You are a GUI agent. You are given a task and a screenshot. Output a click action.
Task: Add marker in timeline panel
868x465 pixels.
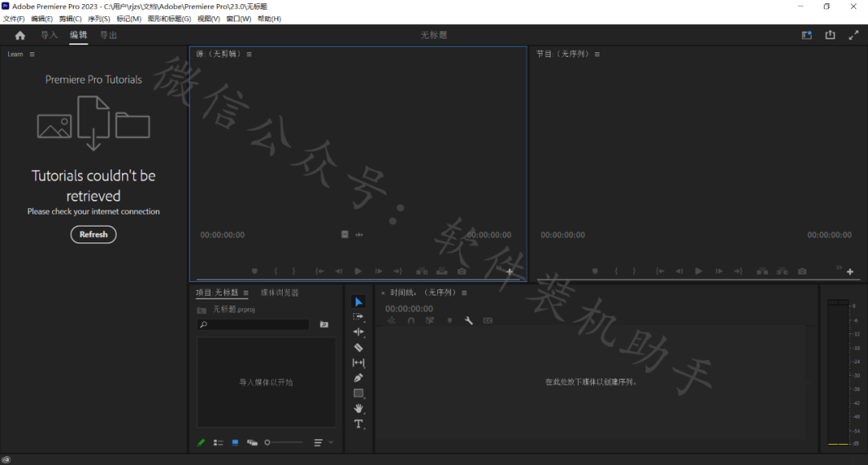(449, 320)
